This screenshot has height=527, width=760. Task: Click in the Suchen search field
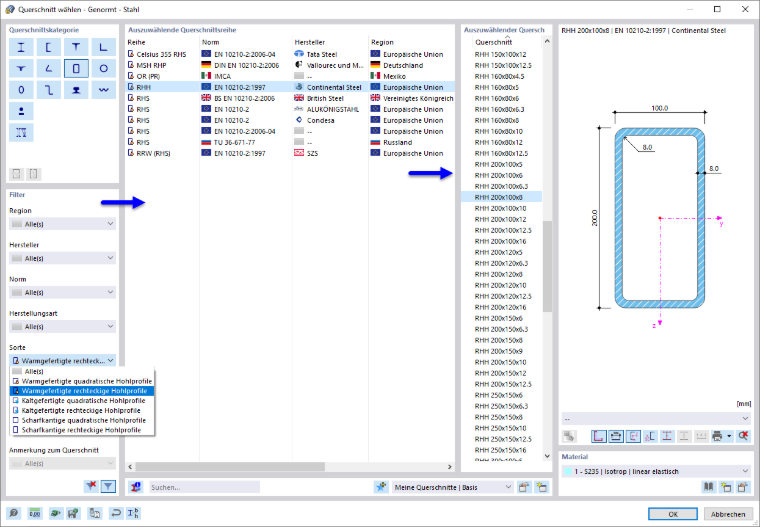pyautogui.click(x=204, y=487)
